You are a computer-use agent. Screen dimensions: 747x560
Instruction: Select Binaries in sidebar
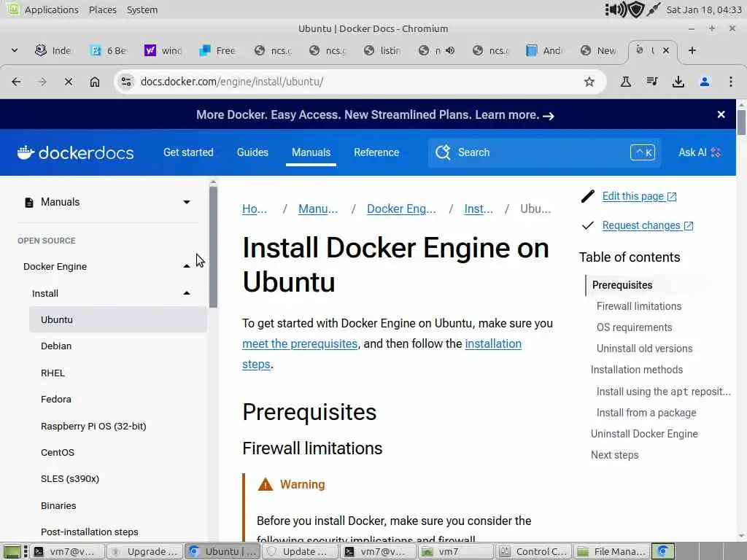pyautogui.click(x=58, y=506)
